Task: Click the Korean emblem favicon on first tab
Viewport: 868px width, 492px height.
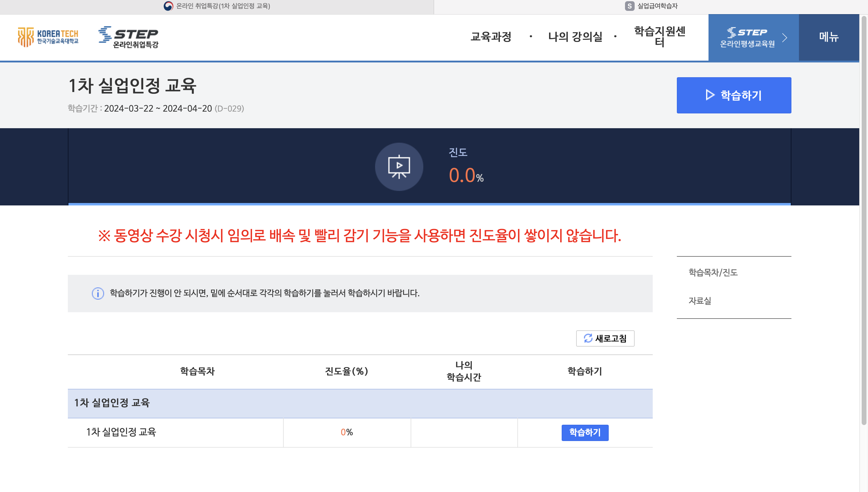Action: click(x=168, y=6)
